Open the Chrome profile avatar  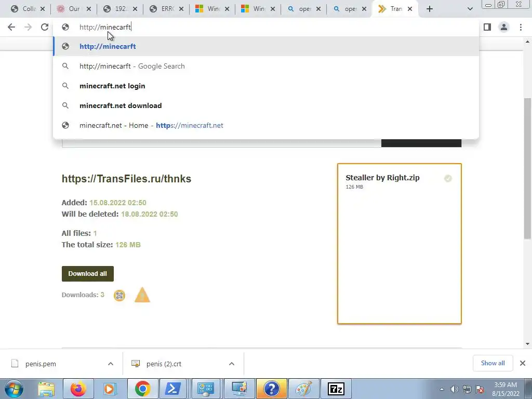click(x=504, y=27)
